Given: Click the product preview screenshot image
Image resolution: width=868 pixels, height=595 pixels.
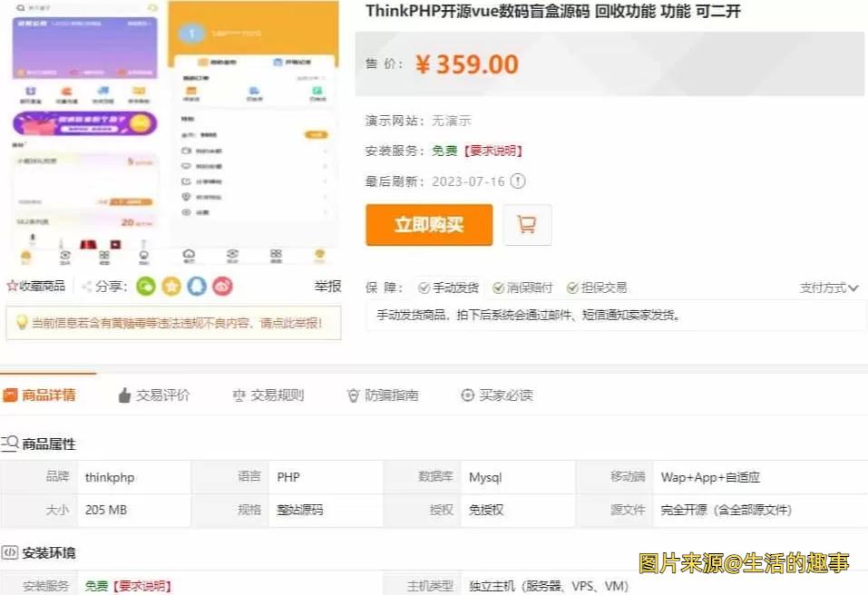Looking at the screenshot, I should (x=172, y=132).
